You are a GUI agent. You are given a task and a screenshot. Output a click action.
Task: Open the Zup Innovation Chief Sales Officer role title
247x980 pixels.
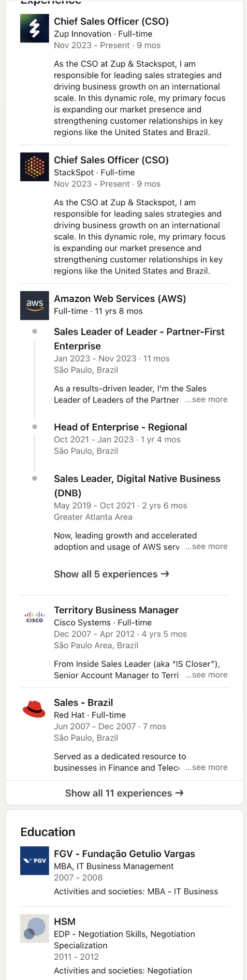point(111,21)
